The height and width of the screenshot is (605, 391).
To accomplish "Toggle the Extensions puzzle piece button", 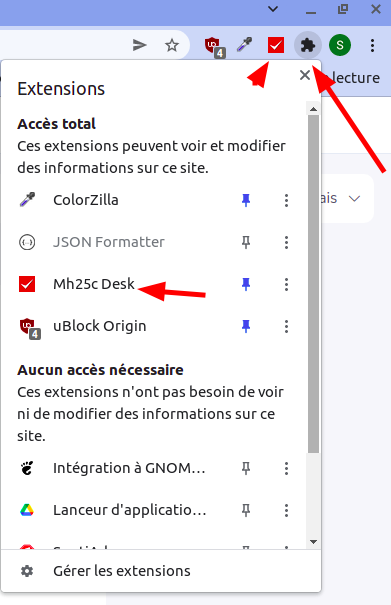I will (308, 46).
